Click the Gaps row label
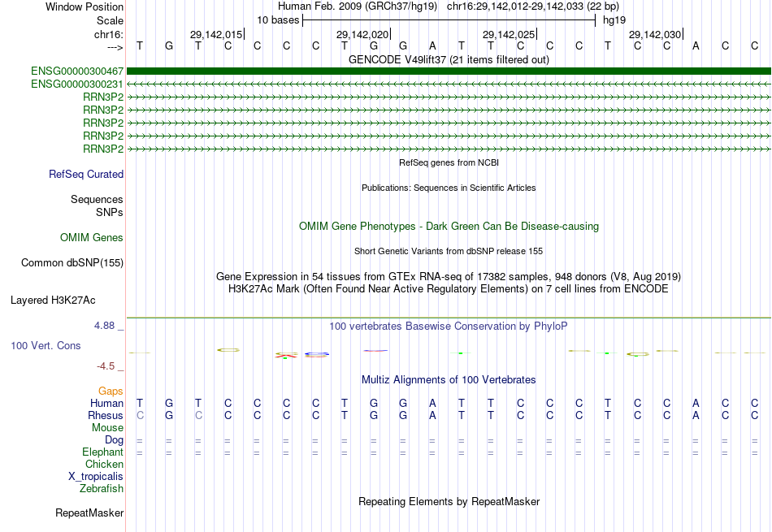The height and width of the screenshot is (532, 772). click(x=111, y=391)
